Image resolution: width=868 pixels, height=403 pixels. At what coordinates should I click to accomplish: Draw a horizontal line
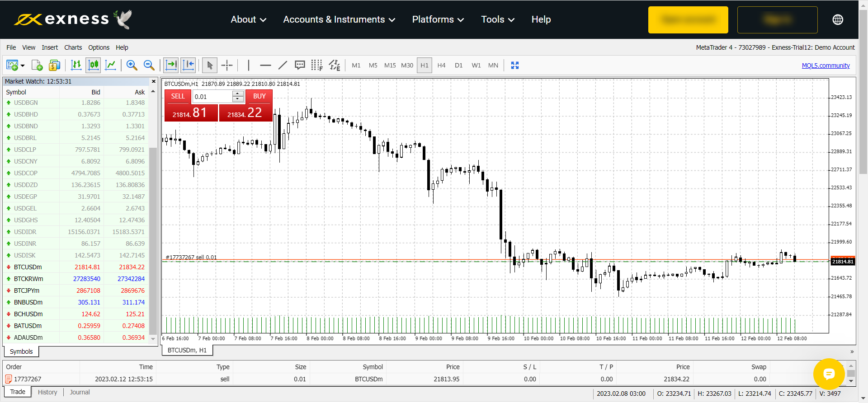(x=265, y=66)
